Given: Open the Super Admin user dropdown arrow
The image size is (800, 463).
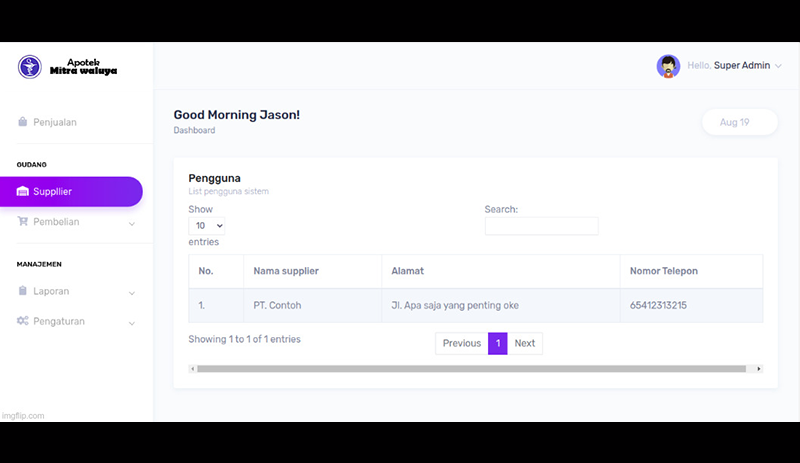Looking at the screenshot, I should pyautogui.click(x=779, y=66).
